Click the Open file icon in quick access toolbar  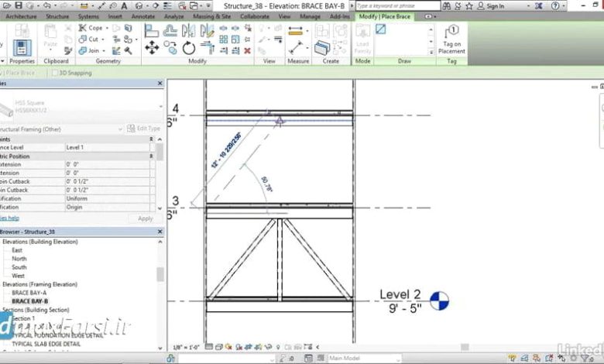click(7, 5)
